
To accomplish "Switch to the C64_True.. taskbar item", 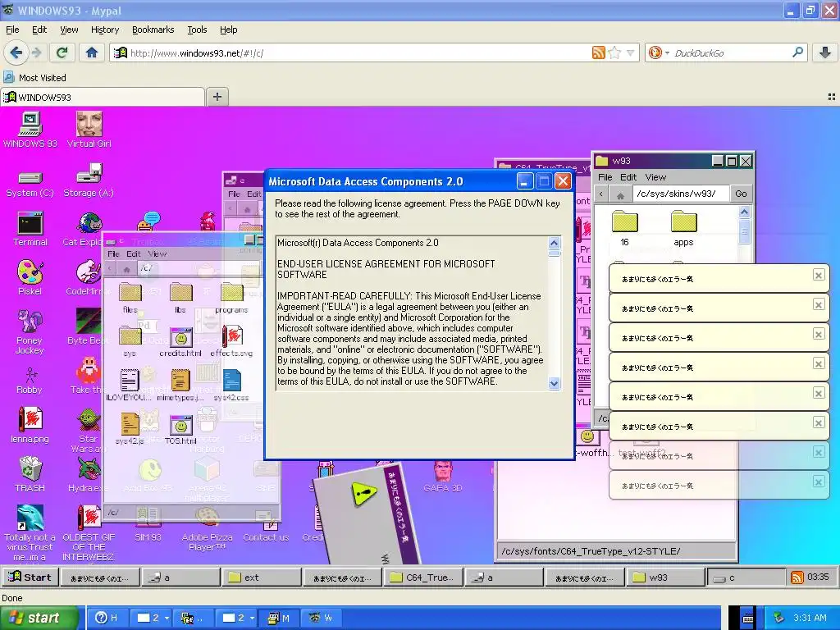I will [x=423, y=577].
